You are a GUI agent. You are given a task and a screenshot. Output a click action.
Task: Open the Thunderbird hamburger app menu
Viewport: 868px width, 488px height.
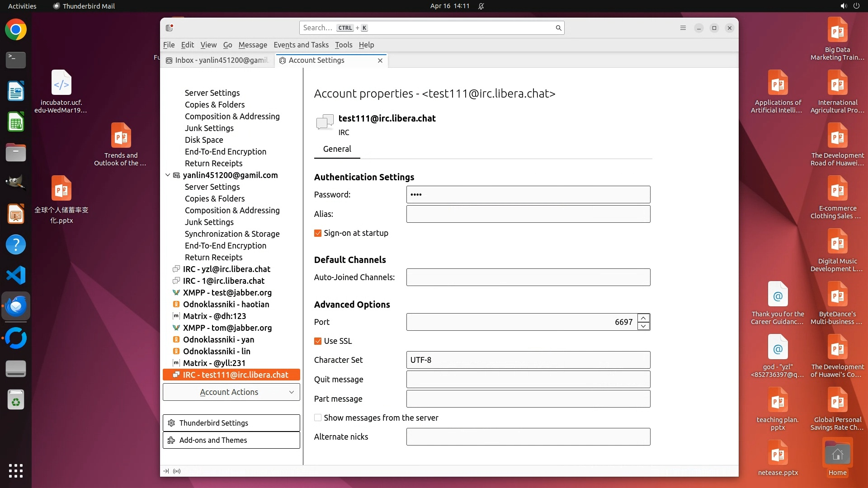(683, 28)
